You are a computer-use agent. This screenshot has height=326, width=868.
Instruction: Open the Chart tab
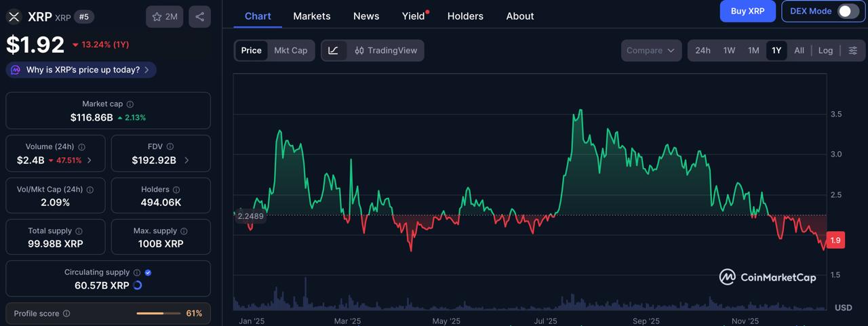(x=258, y=16)
